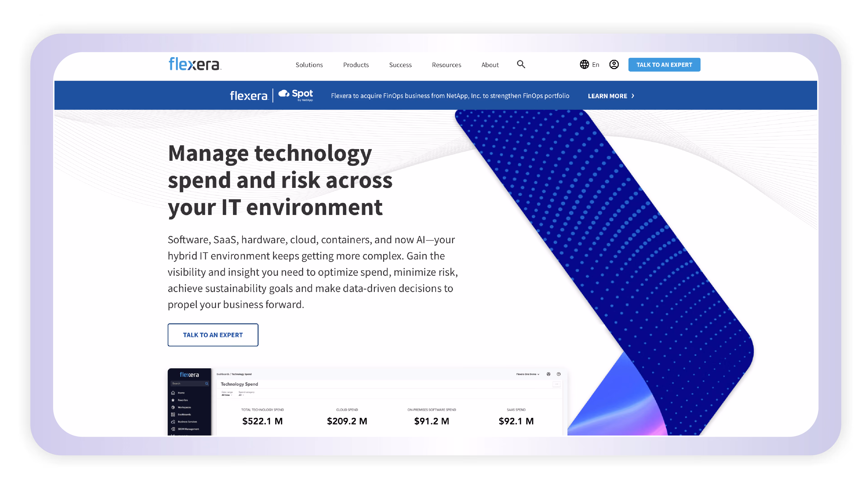Click the $522.1 M total technology spend value
This screenshot has height=488, width=868.
[263, 421]
